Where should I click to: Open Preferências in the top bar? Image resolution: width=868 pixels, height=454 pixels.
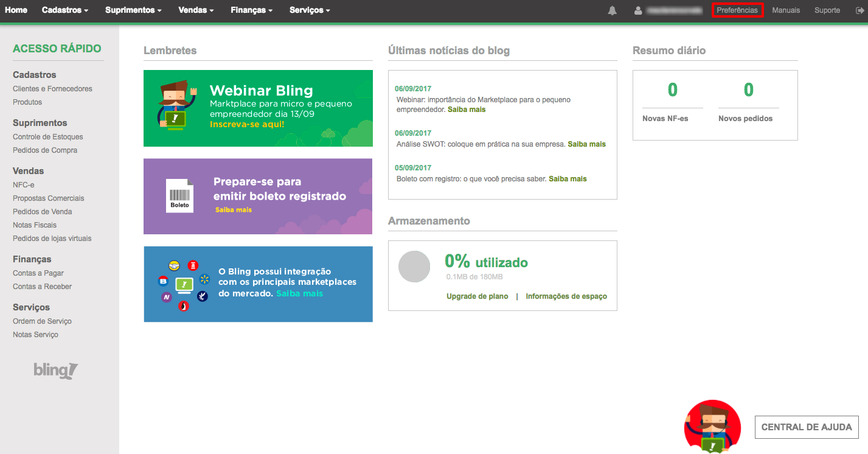[x=737, y=10]
